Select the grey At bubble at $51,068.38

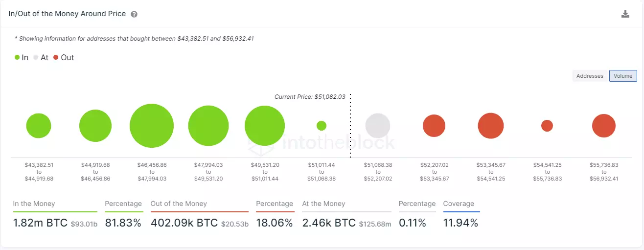click(378, 126)
